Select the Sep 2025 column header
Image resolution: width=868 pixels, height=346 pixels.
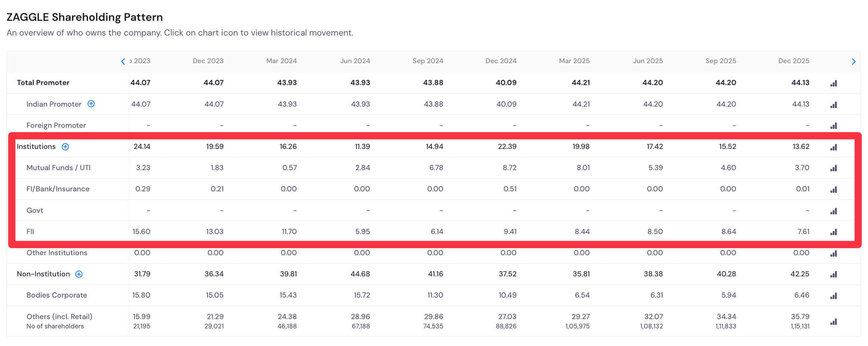[x=721, y=61]
